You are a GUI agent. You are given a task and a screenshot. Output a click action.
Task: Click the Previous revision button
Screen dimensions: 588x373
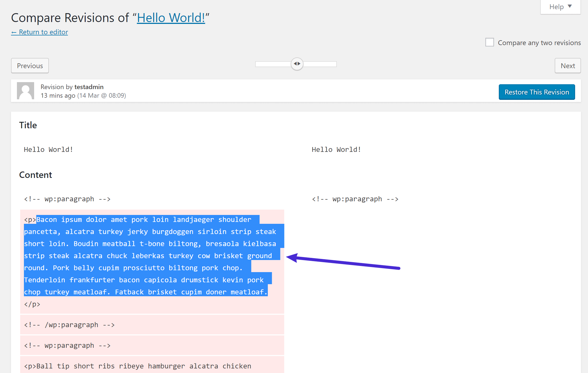30,65
